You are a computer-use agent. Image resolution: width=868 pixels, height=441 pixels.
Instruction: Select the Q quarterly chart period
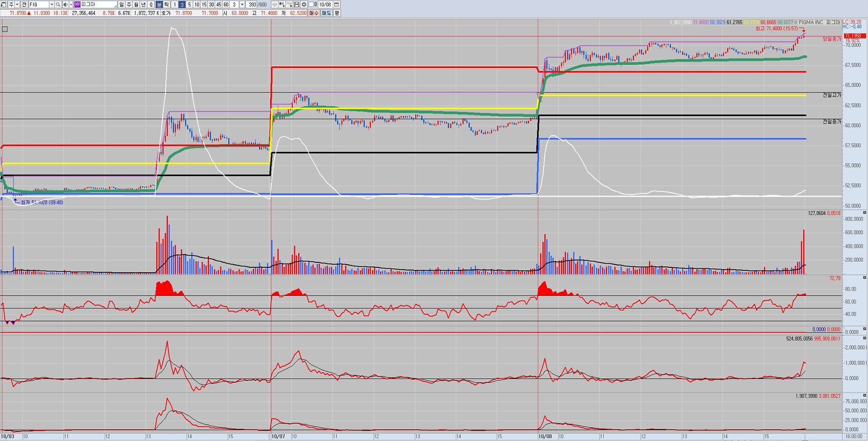[x=151, y=5]
